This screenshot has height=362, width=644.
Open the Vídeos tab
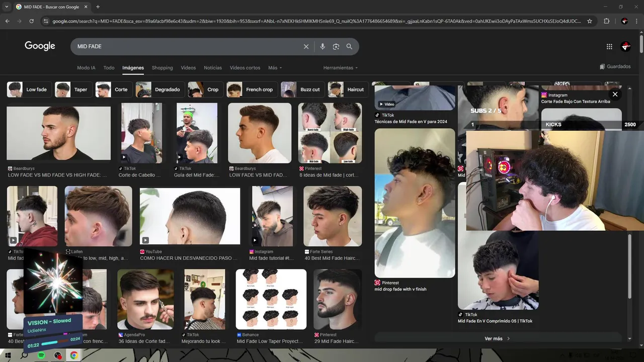(188, 68)
